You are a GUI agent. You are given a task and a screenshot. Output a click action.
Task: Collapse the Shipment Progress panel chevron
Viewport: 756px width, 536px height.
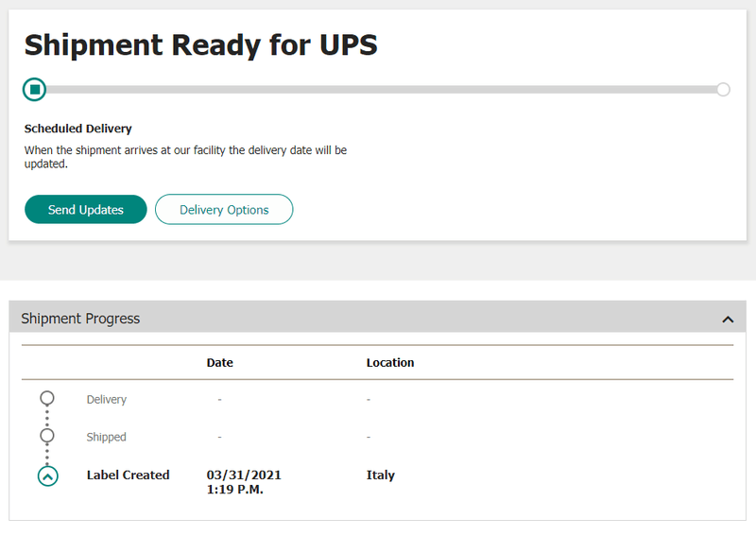click(728, 320)
